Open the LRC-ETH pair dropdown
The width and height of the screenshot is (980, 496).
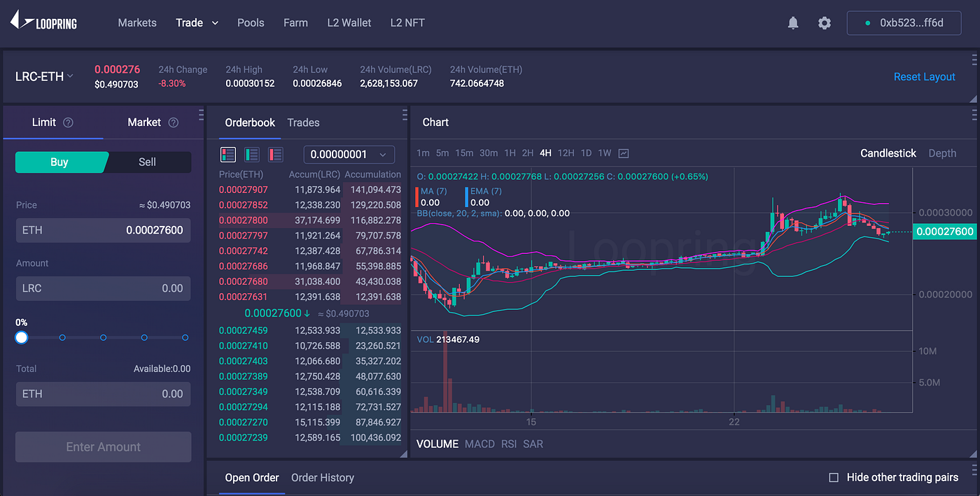(44, 77)
